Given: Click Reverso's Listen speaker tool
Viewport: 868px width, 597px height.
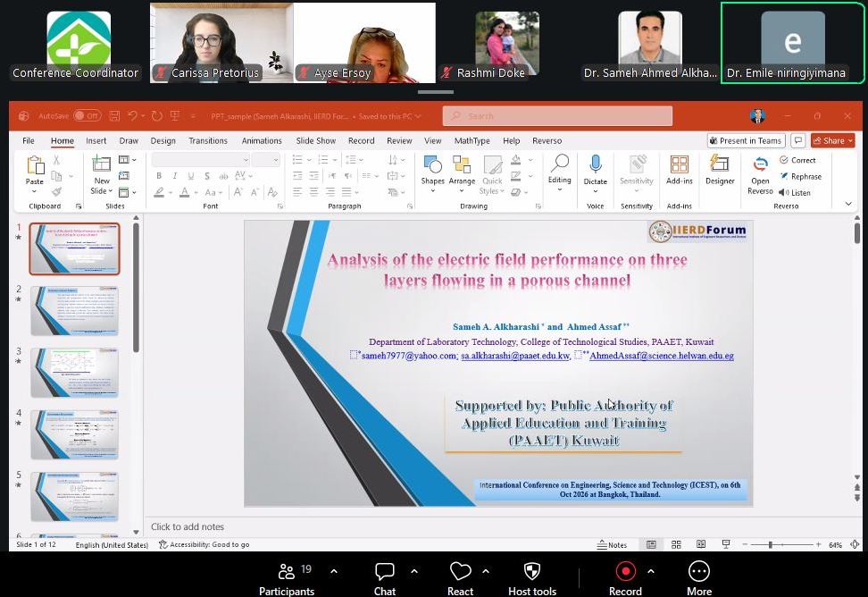Looking at the screenshot, I should point(795,192).
